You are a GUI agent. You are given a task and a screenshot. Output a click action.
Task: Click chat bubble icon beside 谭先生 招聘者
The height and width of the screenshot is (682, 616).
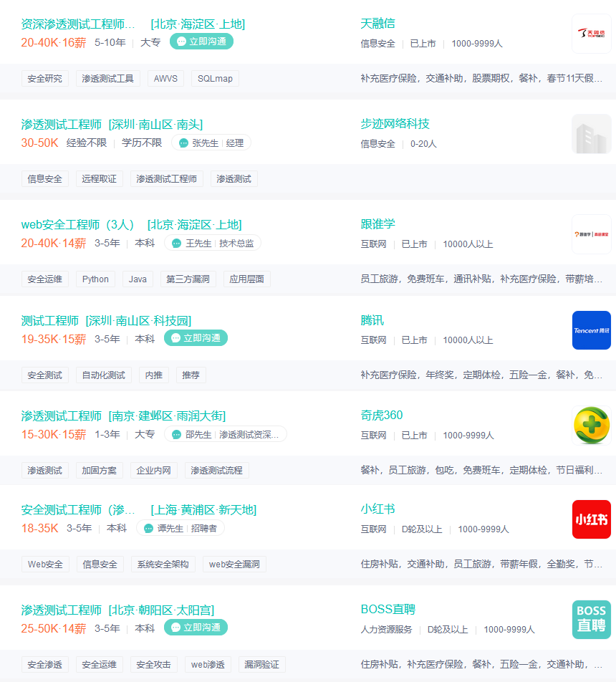coord(148,528)
